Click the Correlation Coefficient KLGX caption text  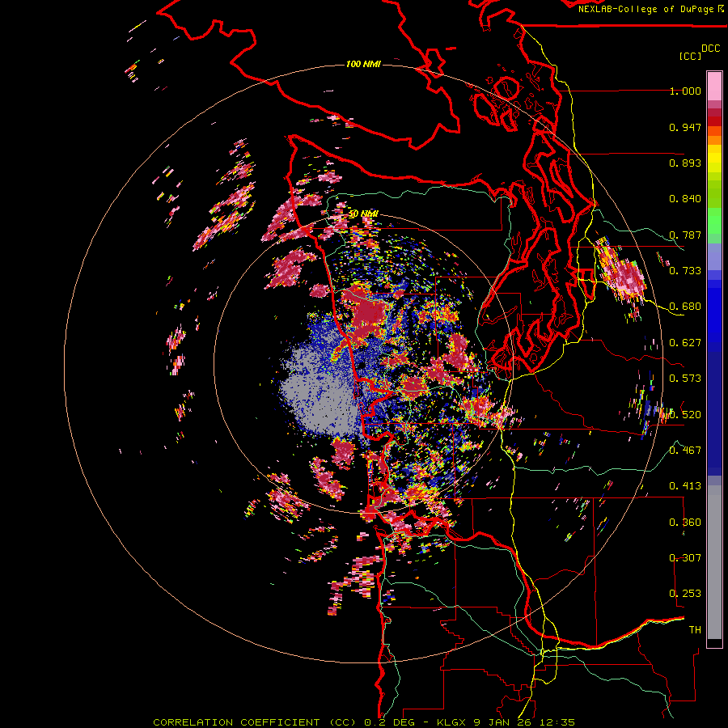364,722
